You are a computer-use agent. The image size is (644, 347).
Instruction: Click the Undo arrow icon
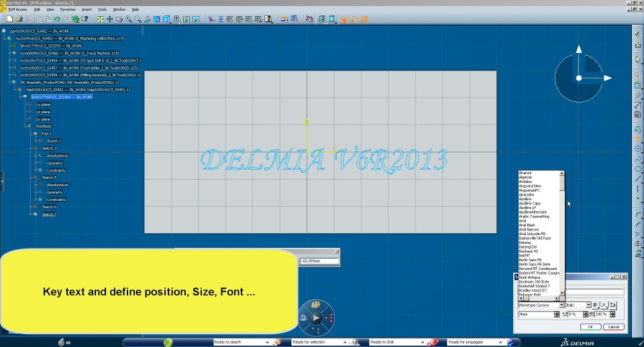(x=56, y=19)
